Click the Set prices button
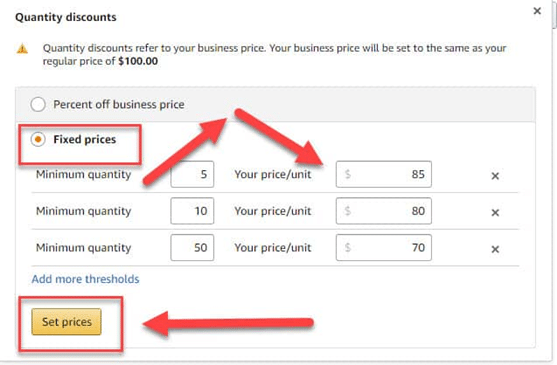The width and height of the screenshot is (557, 365). coord(66,322)
